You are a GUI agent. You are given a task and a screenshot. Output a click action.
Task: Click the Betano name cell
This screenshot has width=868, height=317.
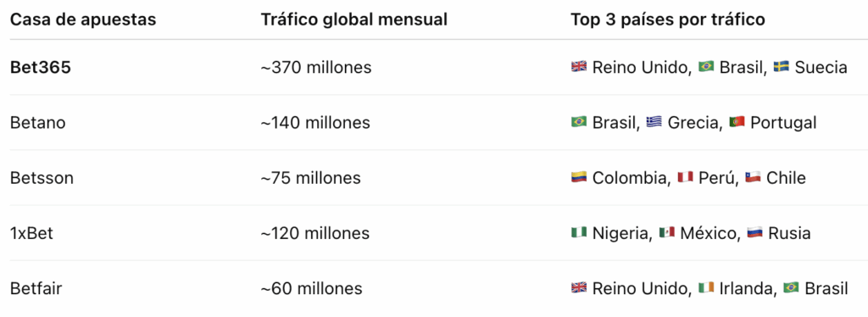[37, 122]
